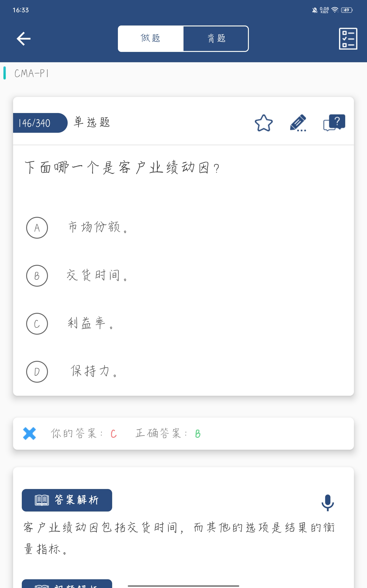Image resolution: width=367 pixels, height=588 pixels.
Task: Select option B radio circle
Action: (x=37, y=276)
